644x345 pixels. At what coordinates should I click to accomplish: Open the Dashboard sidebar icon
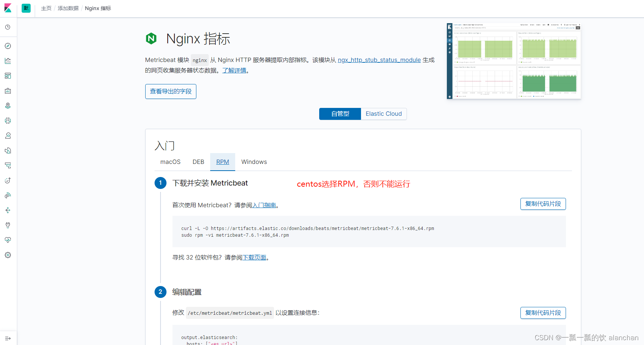(x=7, y=75)
